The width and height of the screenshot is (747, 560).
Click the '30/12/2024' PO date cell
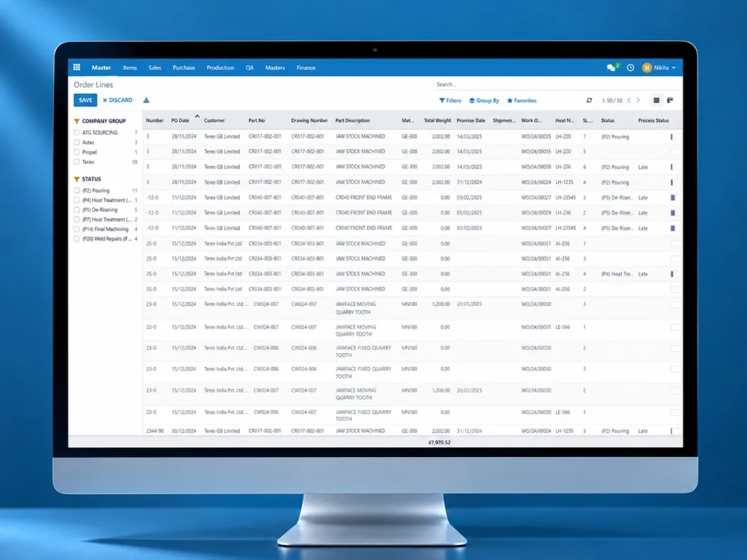pyautogui.click(x=184, y=431)
